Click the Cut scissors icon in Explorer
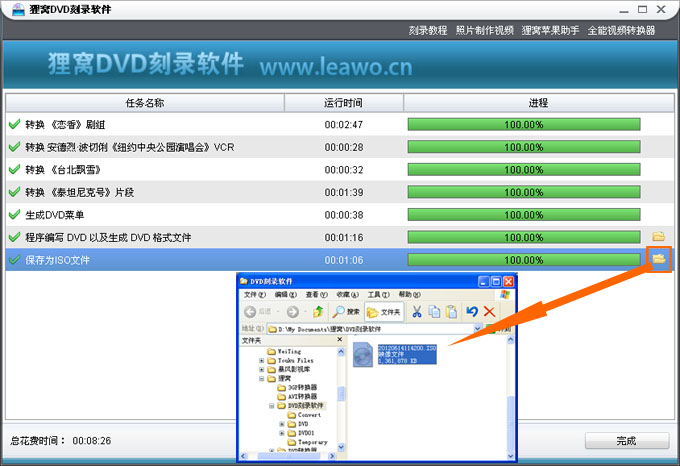The width and height of the screenshot is (680, 466). [417, 311]
